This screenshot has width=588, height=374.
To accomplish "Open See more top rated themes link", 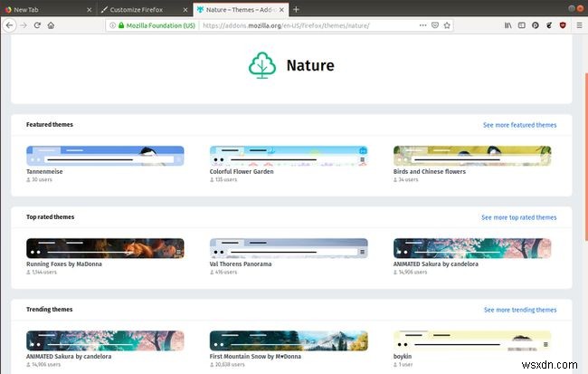I will pyautogui.click(x=518, y=217).
